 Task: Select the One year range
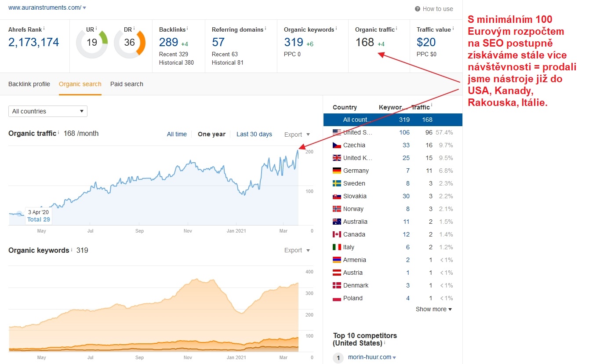click(211, 134)
